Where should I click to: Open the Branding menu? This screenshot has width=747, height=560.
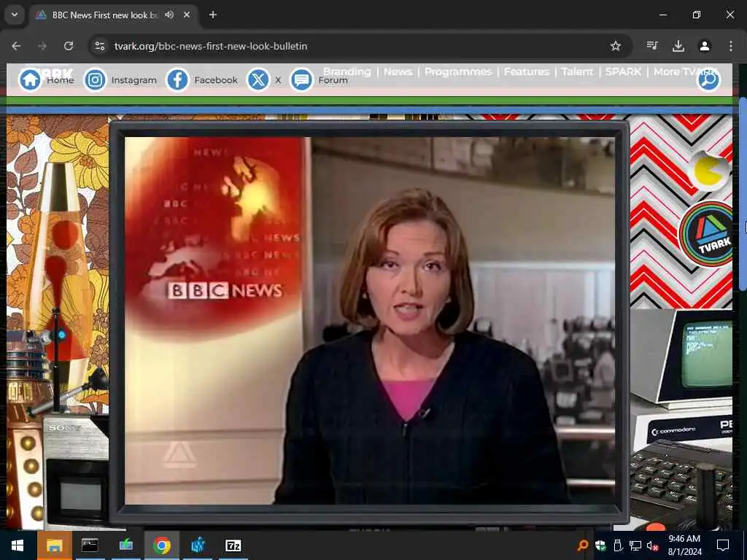[347, 71]
